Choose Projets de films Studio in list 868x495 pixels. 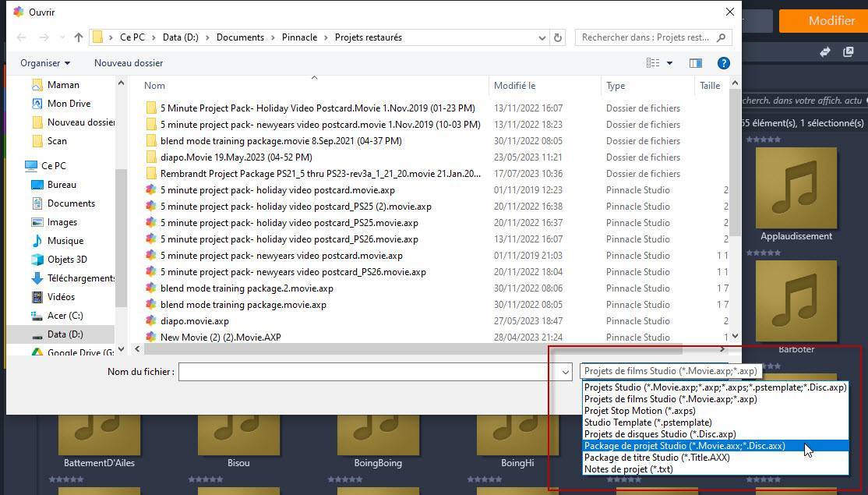[715, 399]
